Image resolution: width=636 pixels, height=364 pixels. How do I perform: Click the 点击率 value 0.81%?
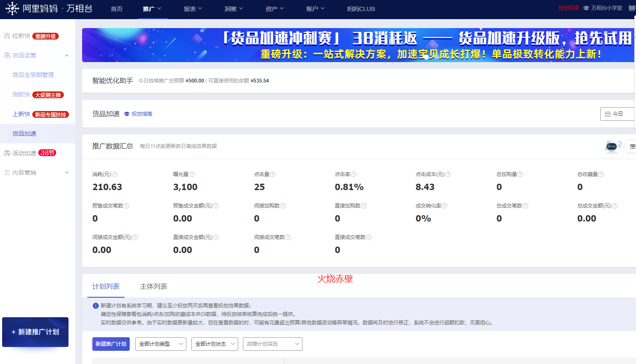coord(349,187)
